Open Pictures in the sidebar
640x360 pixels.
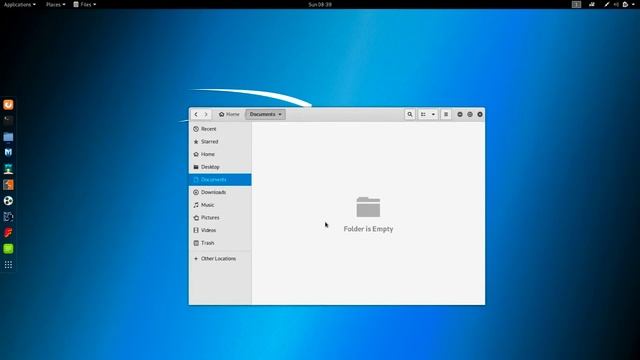click(x=220, y=218)
